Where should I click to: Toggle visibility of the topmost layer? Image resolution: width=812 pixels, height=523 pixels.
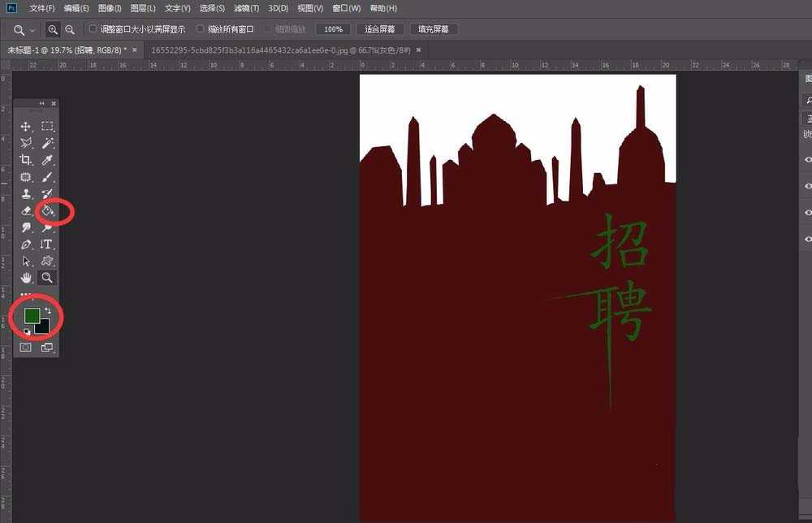[x=808, y=160]
